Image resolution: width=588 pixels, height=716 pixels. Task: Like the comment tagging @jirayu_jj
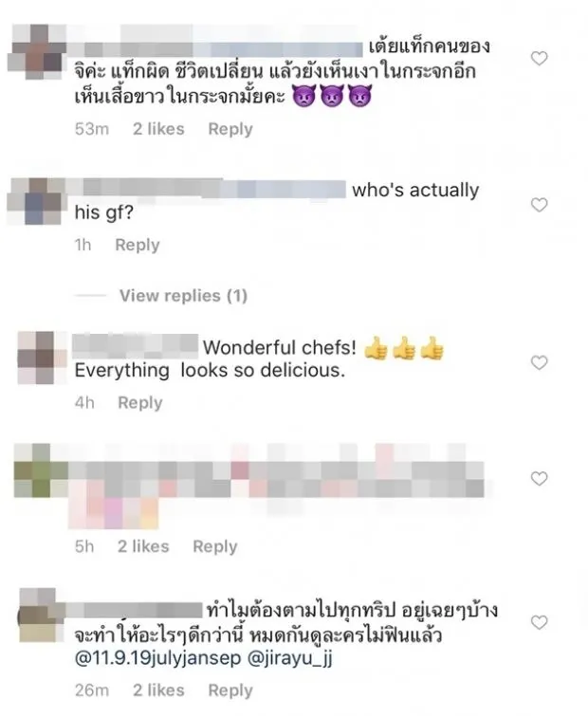coord(539,622)
